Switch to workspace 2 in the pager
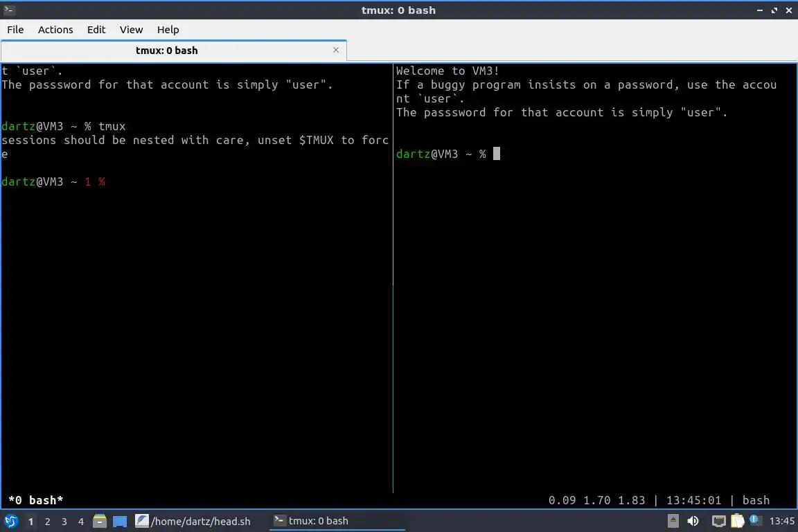The image size is (798, 532). (x=47, y=522)
